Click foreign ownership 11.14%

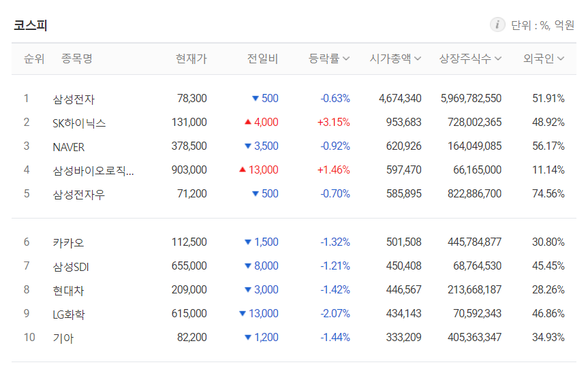(x=548, y=170)
